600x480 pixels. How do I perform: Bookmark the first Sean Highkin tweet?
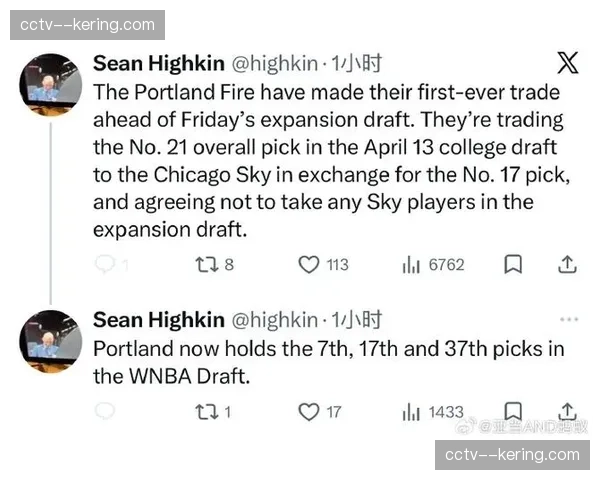[512, 264]
